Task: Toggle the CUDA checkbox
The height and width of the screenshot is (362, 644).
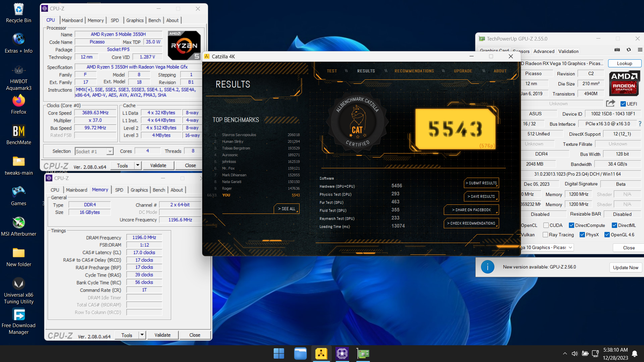Action: pos(546,225)
